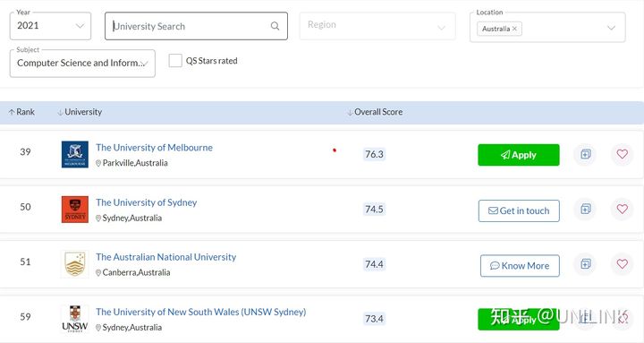Add University of Sydney to compare
This screenshot has height=343, width=644.
pos(585,209)
